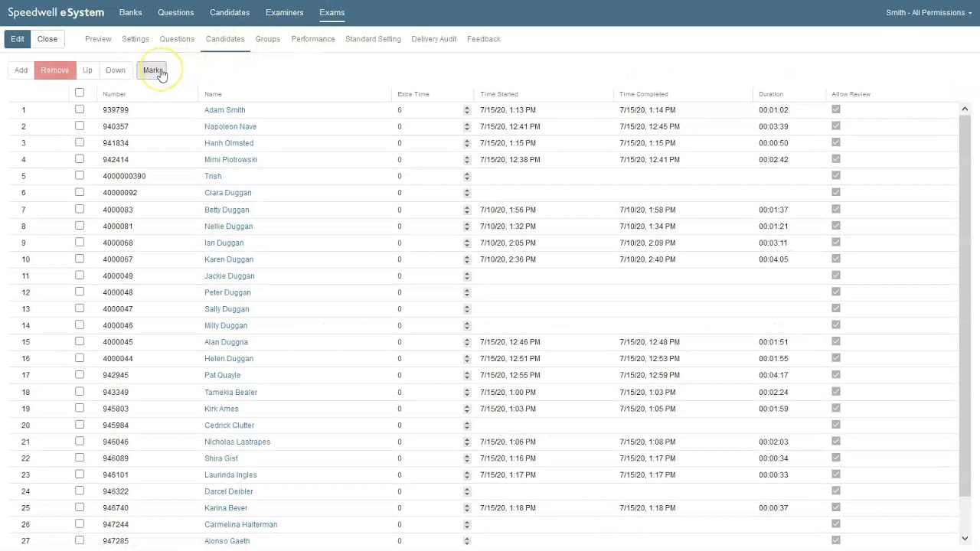Toggle Allow Review for Adam Smith
Screen dimensions: 980x551
pos(836,109)
